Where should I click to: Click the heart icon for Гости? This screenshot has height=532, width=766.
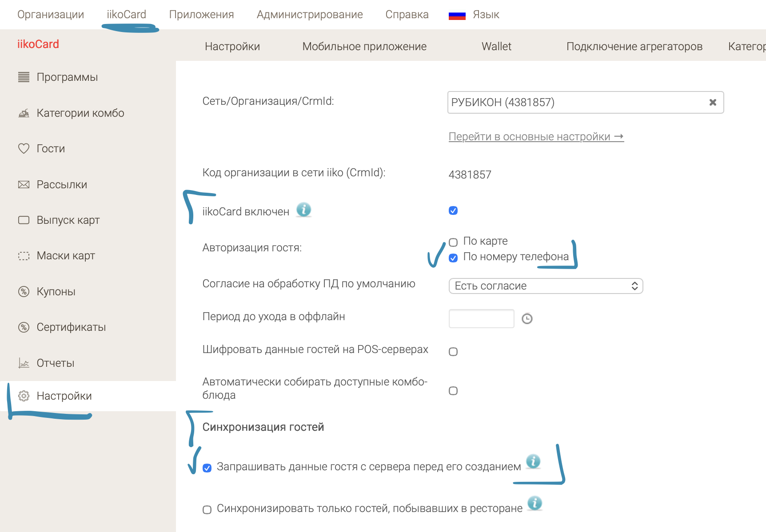tap(24, 148)
